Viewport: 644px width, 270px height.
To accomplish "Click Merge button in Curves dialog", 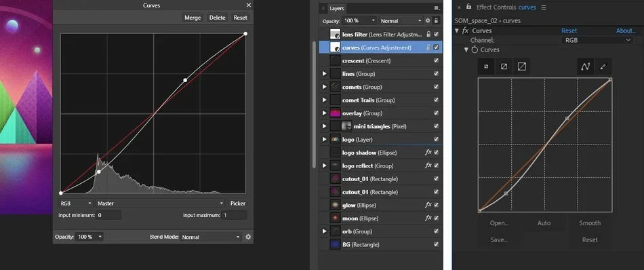I will click(193, 18).
